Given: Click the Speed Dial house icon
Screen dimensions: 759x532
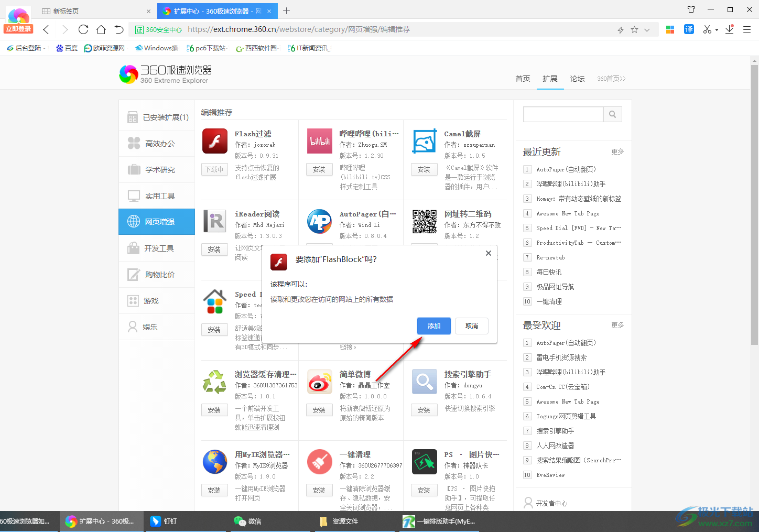Looking at the screenshot, I should tap(215, 302).
